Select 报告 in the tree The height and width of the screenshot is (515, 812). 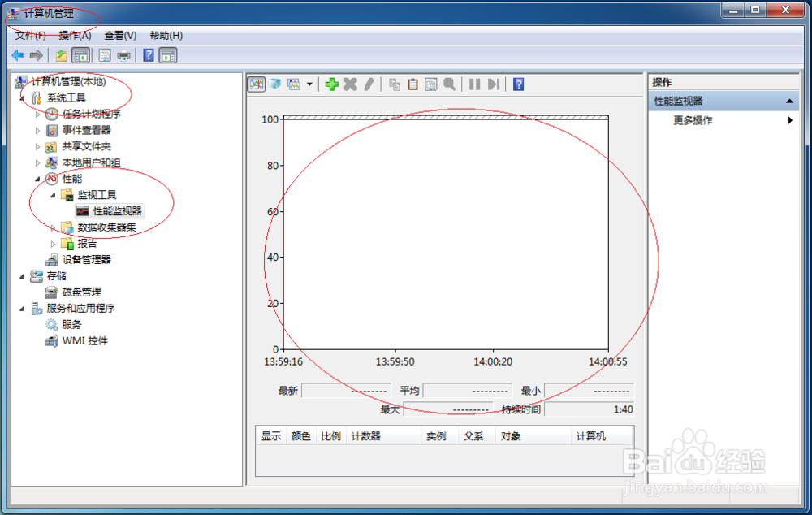click(x=87, y=243)
